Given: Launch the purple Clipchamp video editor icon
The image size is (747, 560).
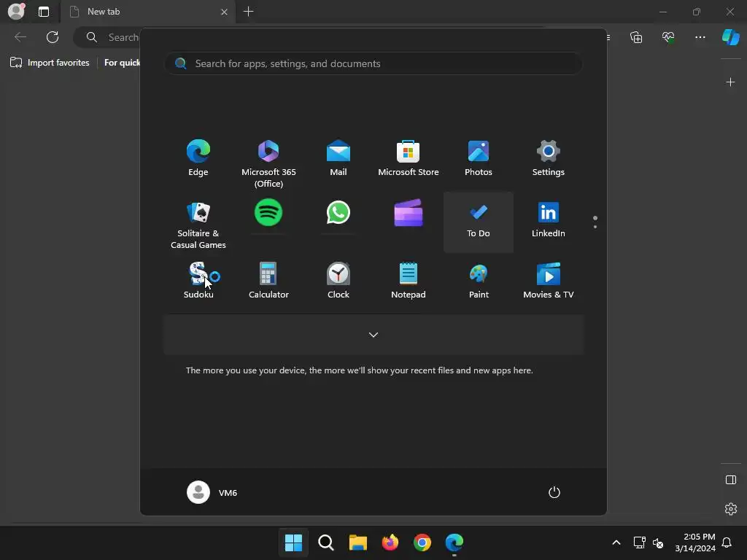Looking at the screenshot, I should click(x=409, y=212).
